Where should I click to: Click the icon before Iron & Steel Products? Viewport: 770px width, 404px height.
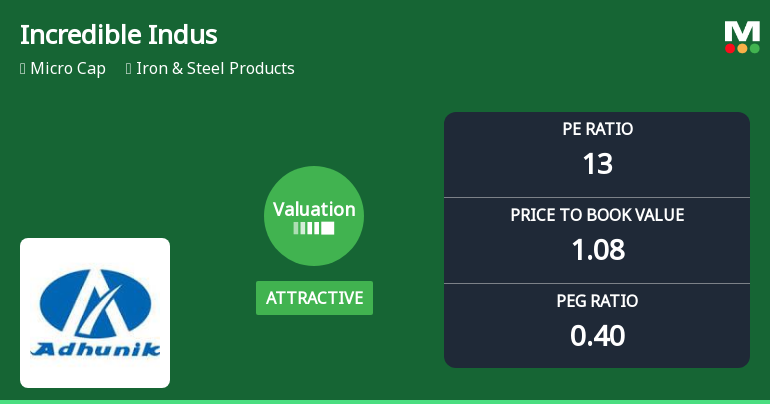click(x=129, y=69)
